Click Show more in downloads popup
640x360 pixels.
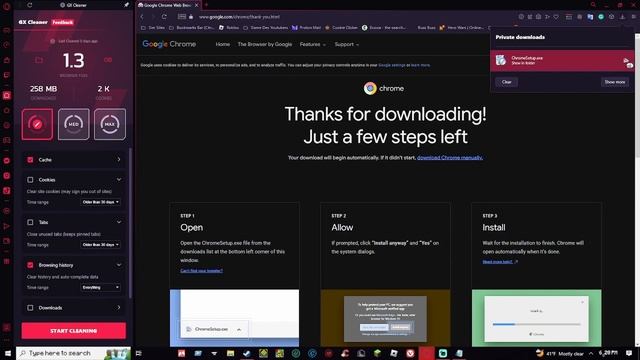pos(615,82)
